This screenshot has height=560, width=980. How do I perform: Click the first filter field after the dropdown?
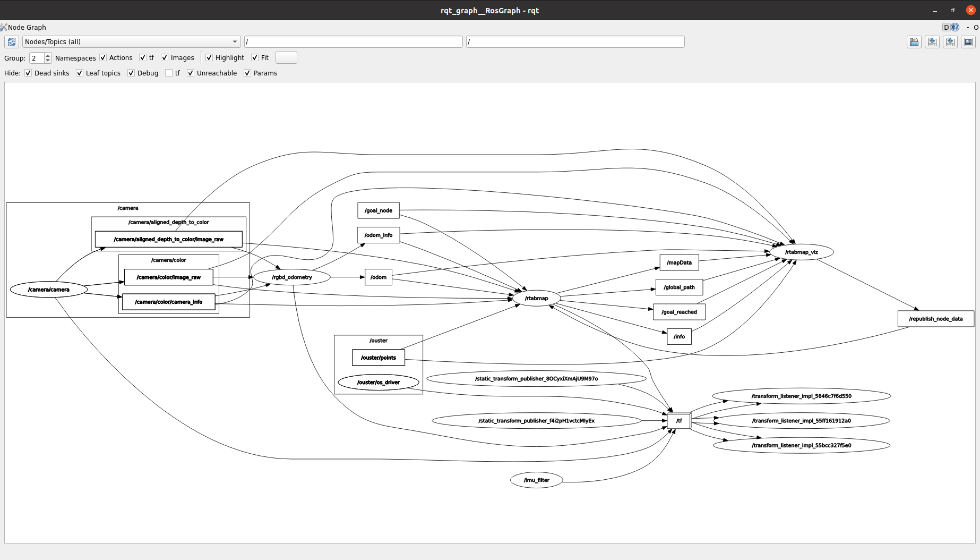coord(353,42)
